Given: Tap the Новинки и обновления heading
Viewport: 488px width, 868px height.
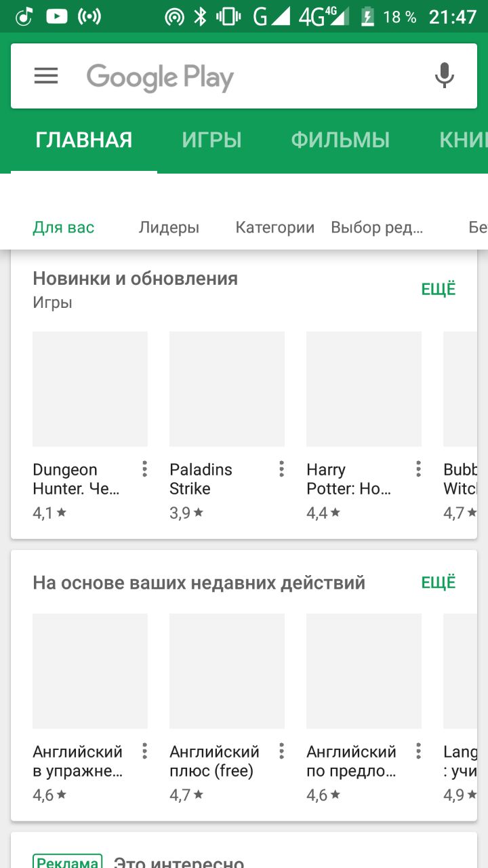Looking at the screenshot, I should click(135, 279).
